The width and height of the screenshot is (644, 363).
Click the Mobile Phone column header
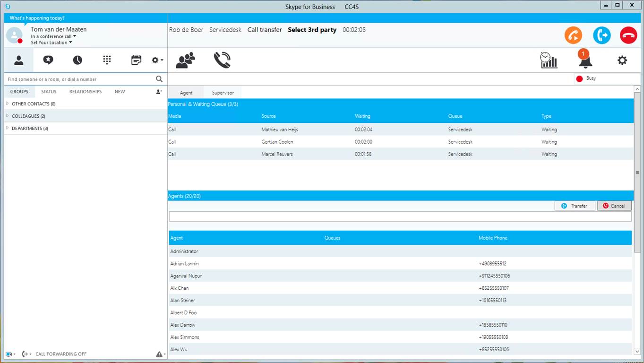pos(493,238)
